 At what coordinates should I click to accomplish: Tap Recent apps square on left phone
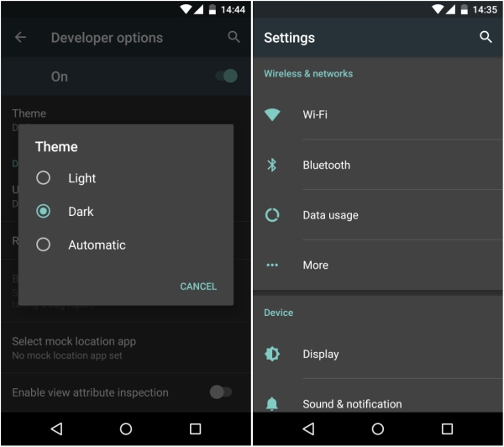[x=195, y=429]
